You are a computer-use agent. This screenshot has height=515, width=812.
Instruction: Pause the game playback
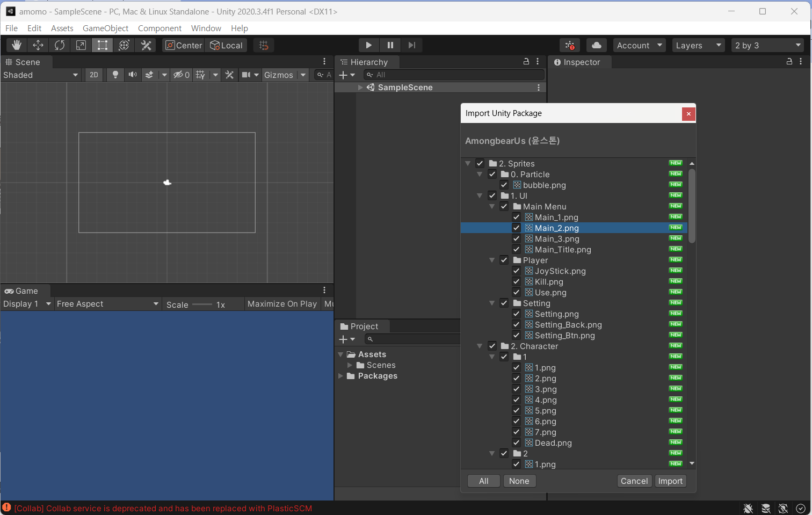pyautogui.click(x=390, y=45)
